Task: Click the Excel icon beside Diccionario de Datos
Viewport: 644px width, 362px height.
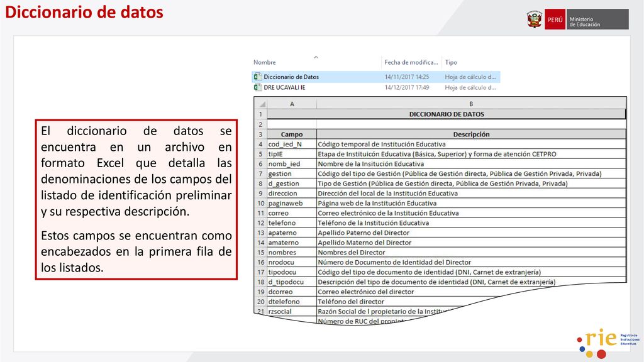Action: point(257,77)
